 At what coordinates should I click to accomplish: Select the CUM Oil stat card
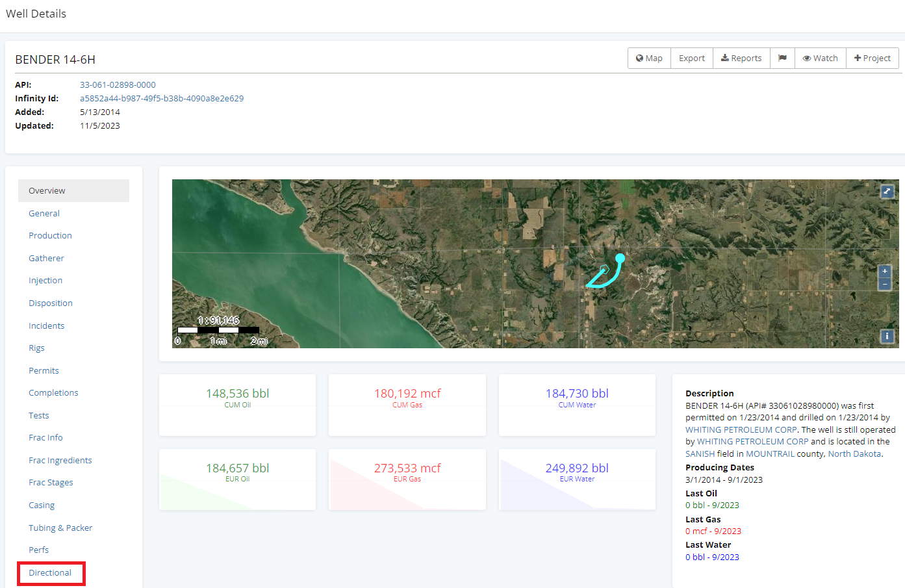coord(237,398)
